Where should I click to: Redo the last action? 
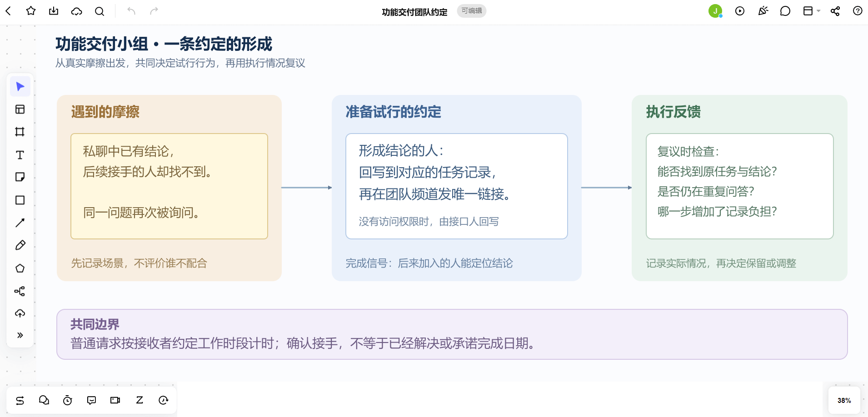154,11
